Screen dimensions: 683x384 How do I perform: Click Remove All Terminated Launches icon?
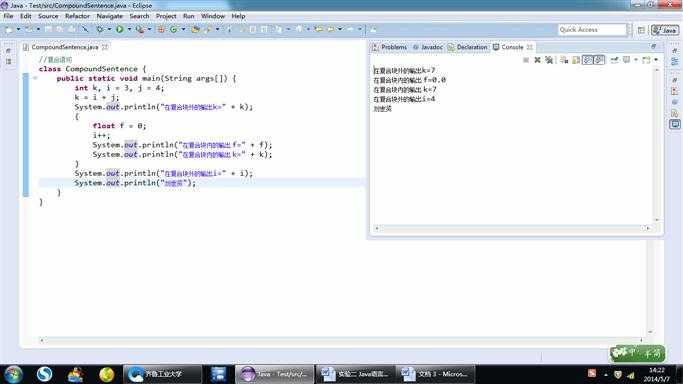point(549,60)
